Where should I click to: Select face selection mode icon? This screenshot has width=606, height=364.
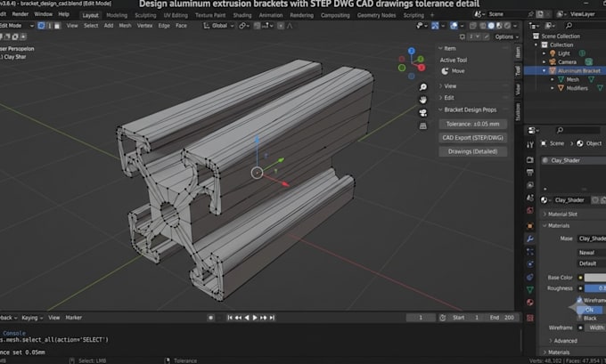(x=57, y=26)
